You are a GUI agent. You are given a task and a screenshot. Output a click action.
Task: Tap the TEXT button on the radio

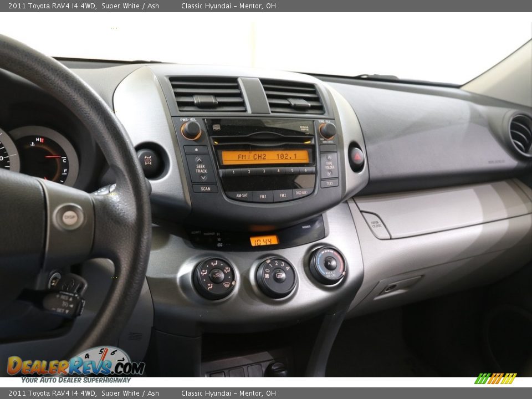tap(329, 183)
